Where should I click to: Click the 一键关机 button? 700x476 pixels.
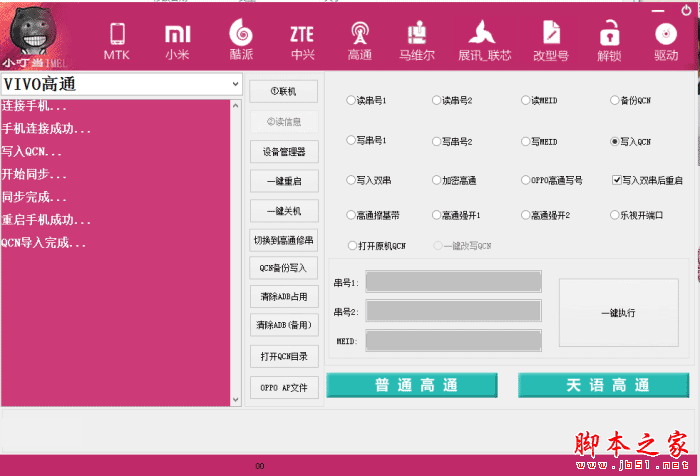coord(284,211)
